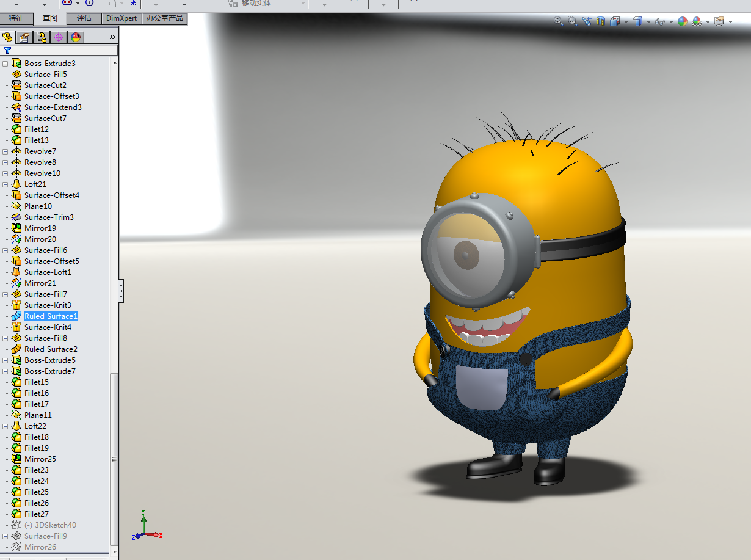The width and height of the screenshot is (751, 560).
Task: Click the Mirror19 feature icon
Action: point(16,228)
